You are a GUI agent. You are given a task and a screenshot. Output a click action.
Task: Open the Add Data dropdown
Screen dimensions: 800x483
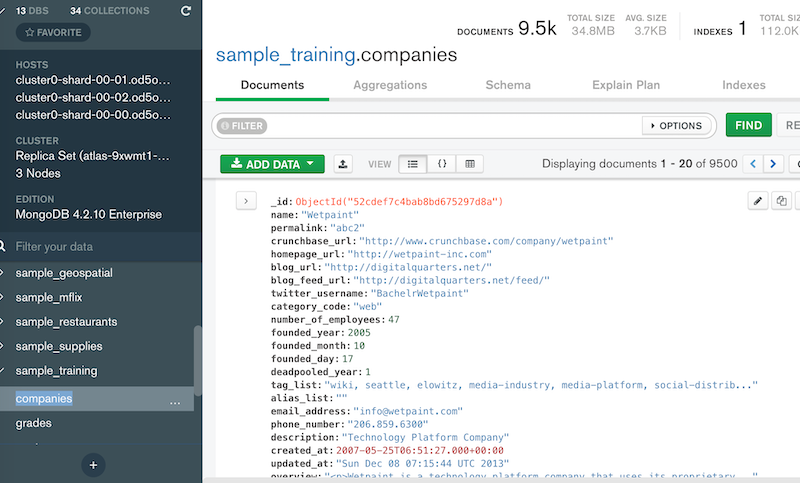(272, 164)
